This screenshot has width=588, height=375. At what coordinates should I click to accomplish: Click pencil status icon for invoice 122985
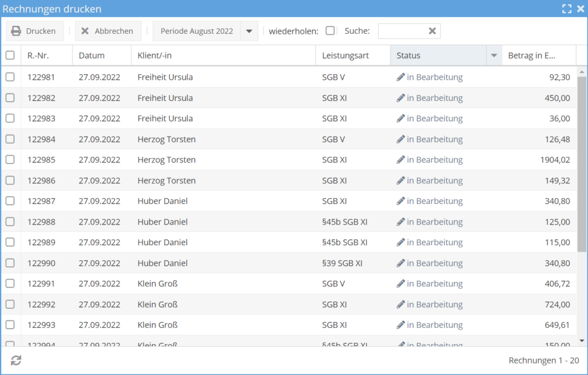coord(401,160)
